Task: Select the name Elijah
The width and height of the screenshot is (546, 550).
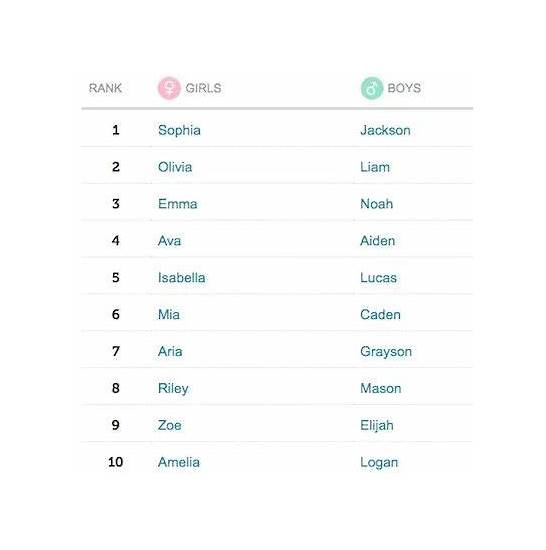Action: (x=377, y=425)
